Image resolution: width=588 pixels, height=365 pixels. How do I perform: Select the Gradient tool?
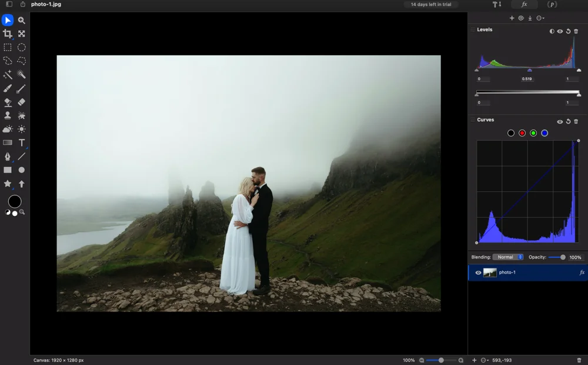8,142
